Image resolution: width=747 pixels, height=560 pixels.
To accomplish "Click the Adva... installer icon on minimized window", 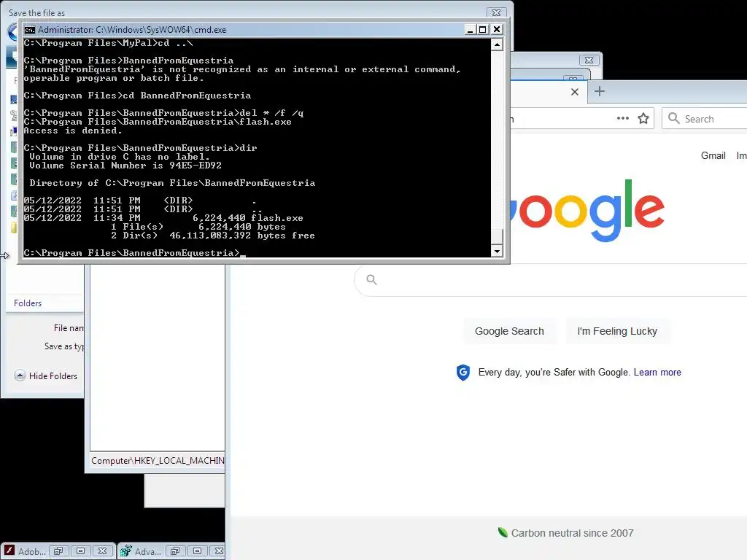I will tap(125, 551).
